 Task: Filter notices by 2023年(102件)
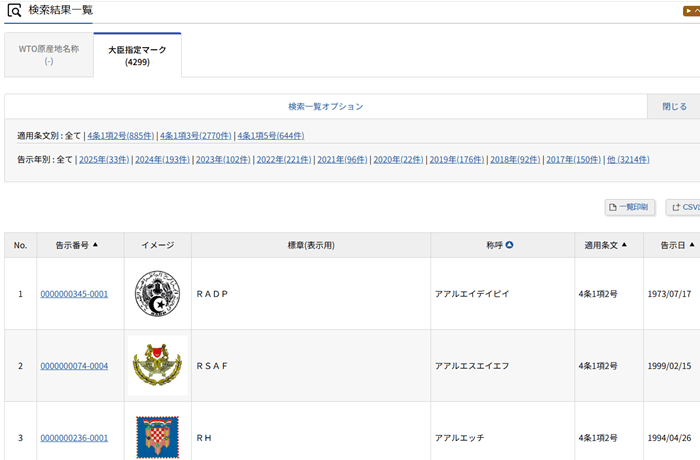tap(223, 159)
